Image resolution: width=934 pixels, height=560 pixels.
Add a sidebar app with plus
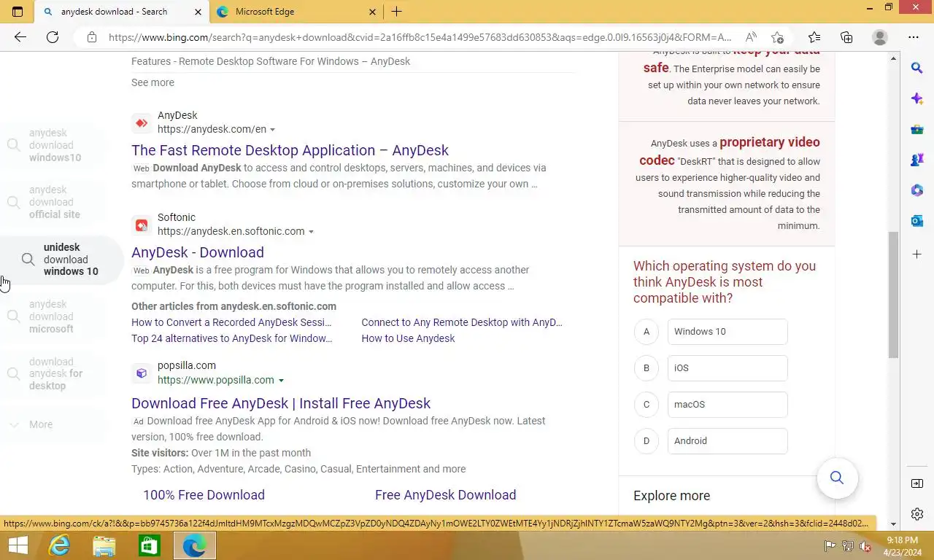pyautogui.click(x=917, y=254)
